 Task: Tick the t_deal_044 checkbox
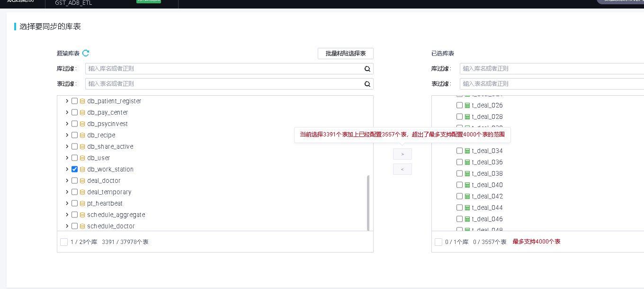pyautogui.click(x=459, y=208)
